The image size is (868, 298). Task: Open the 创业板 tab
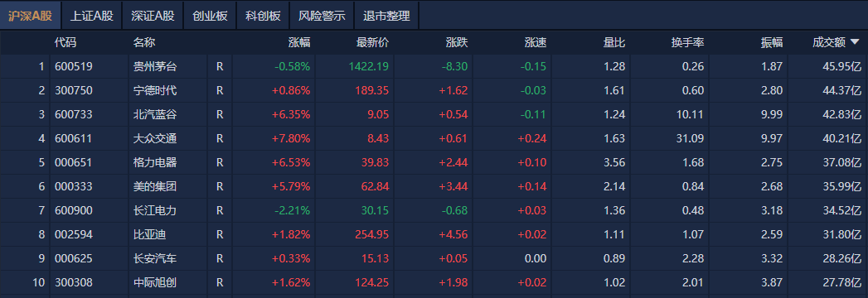210,16
